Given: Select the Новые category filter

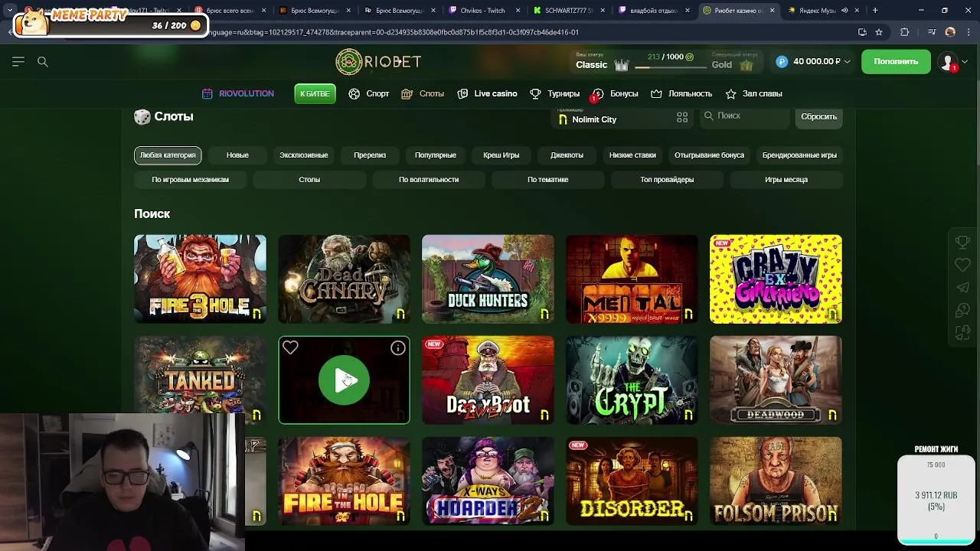Looking at the screenshot, I should (237, 155).
